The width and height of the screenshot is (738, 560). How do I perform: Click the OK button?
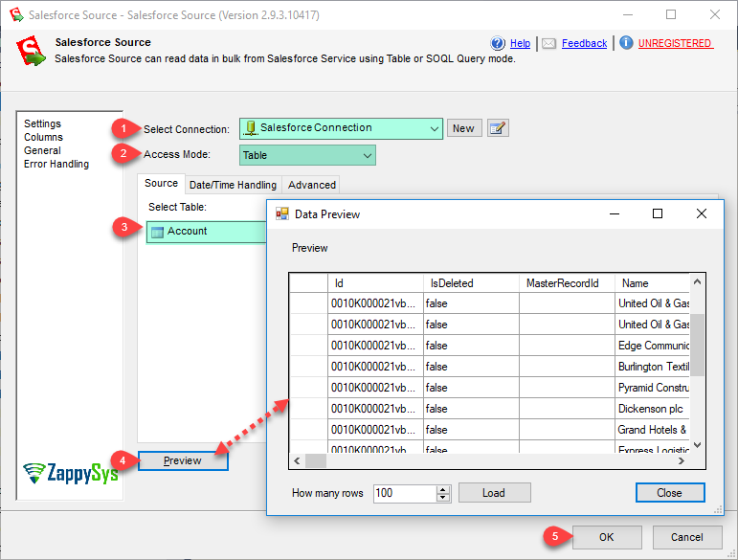pos(607,537)
